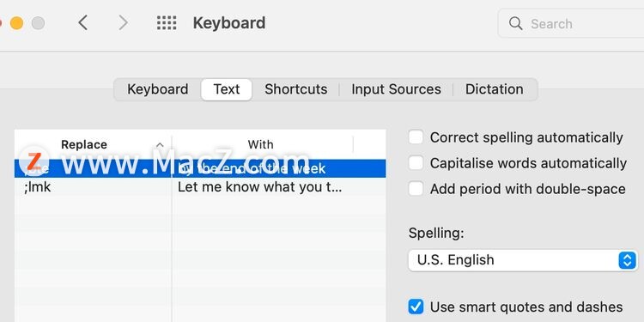
Task: Open the show-all preferences grid icon
Action: (x=167, y=23)
